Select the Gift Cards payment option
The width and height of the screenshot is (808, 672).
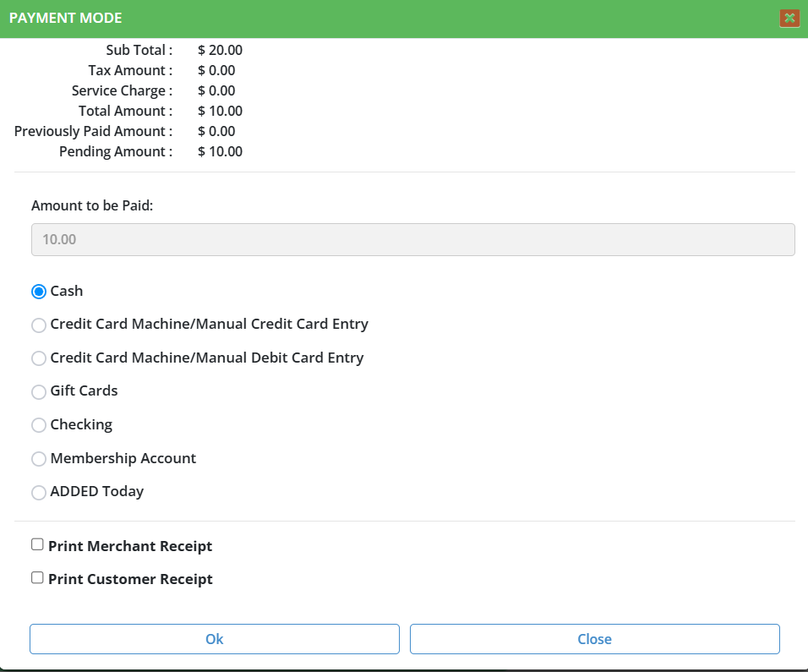pos(38,392)
